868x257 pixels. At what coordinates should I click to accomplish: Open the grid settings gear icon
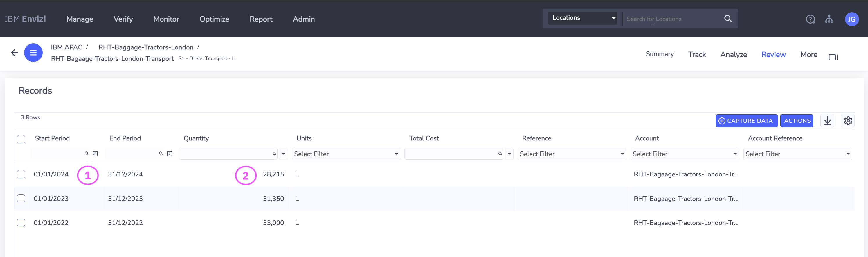click(x=848, y=121)
